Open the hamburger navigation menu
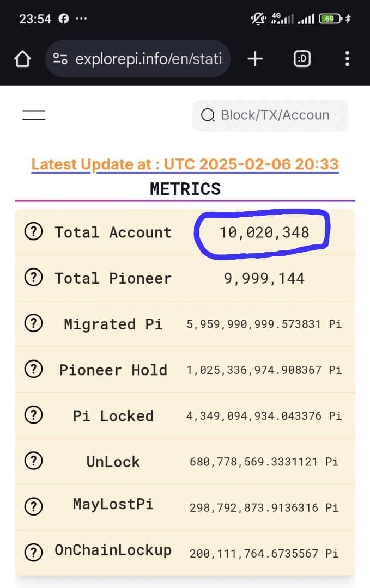 pyautogui.click(x=34, y=115)
